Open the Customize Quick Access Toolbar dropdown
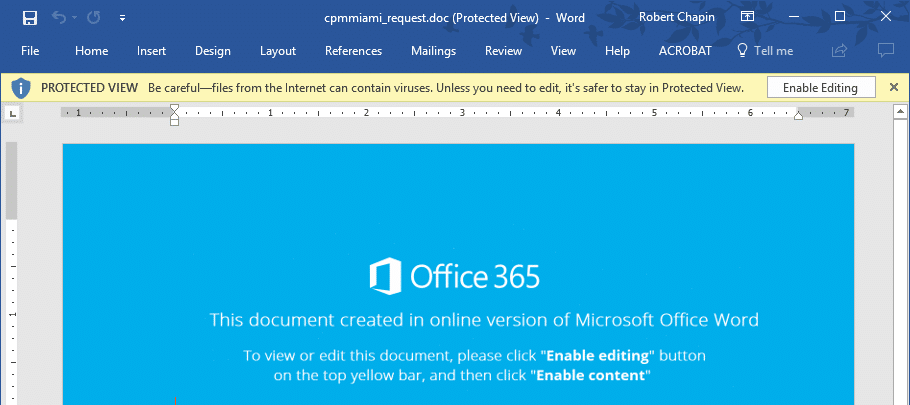 [122, 18]
